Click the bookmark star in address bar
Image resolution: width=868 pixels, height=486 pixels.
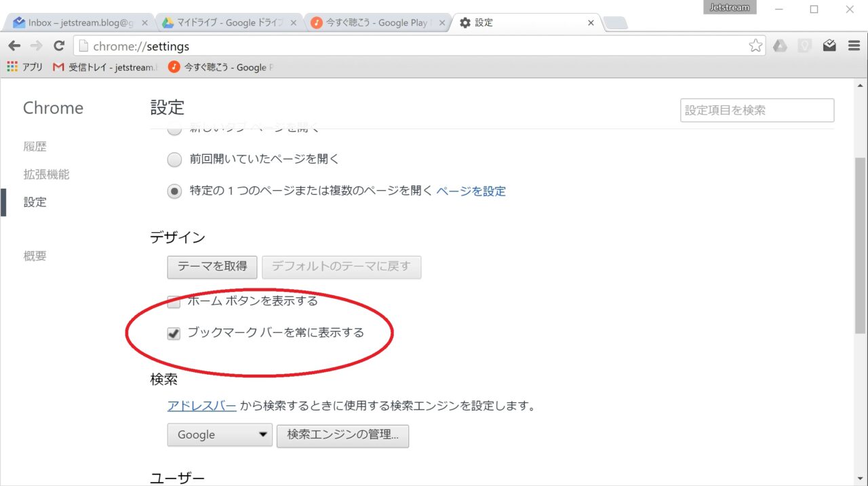[x=755, y=46]
